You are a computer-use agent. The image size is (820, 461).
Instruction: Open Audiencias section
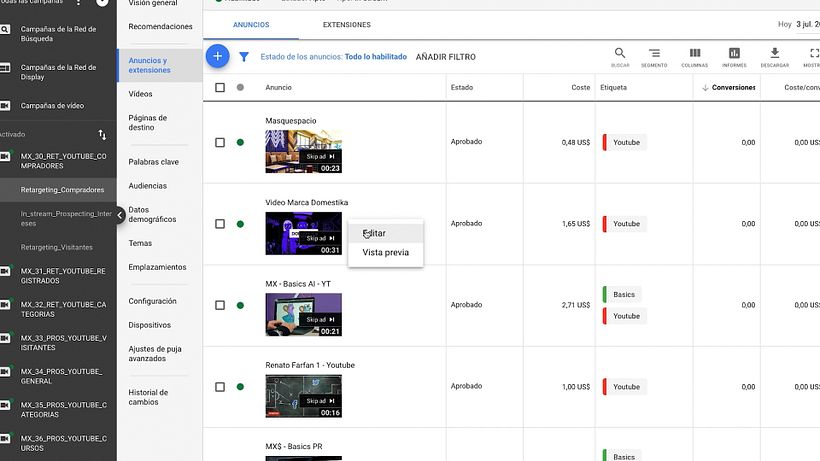[147, 186]
